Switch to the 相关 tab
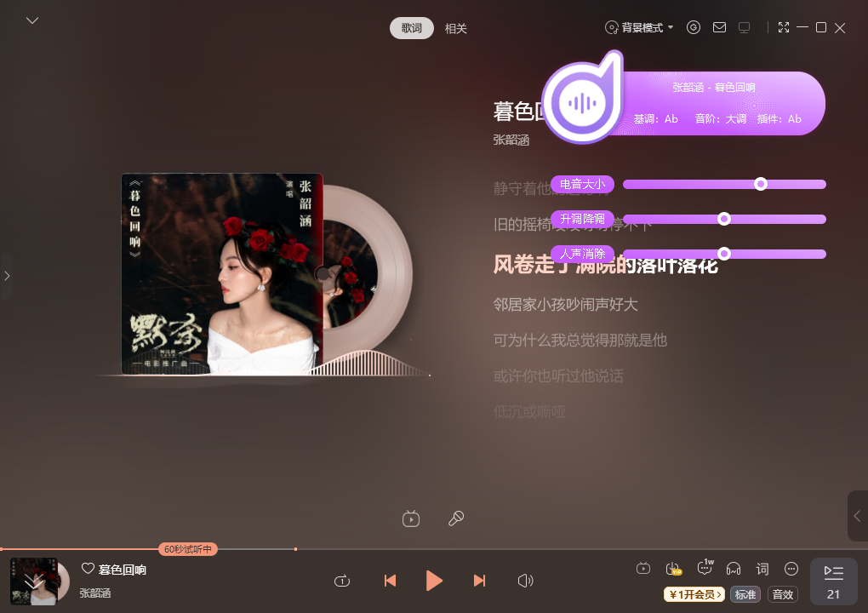This screenshot has height=613, width=868. pos(456,28)
